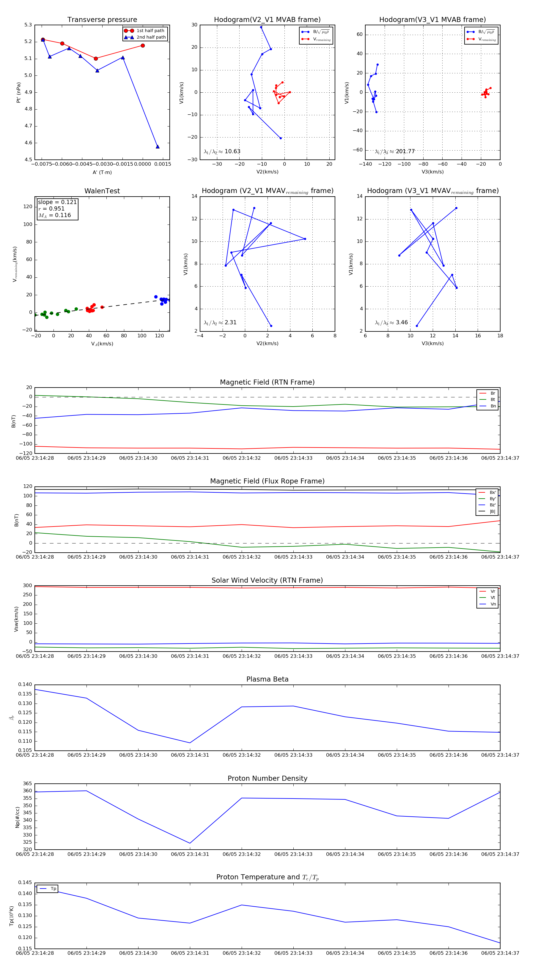Click the "M_A = 0.116" annotation
The height and width of the screenshot is (980, 535).
pos(54,215)
